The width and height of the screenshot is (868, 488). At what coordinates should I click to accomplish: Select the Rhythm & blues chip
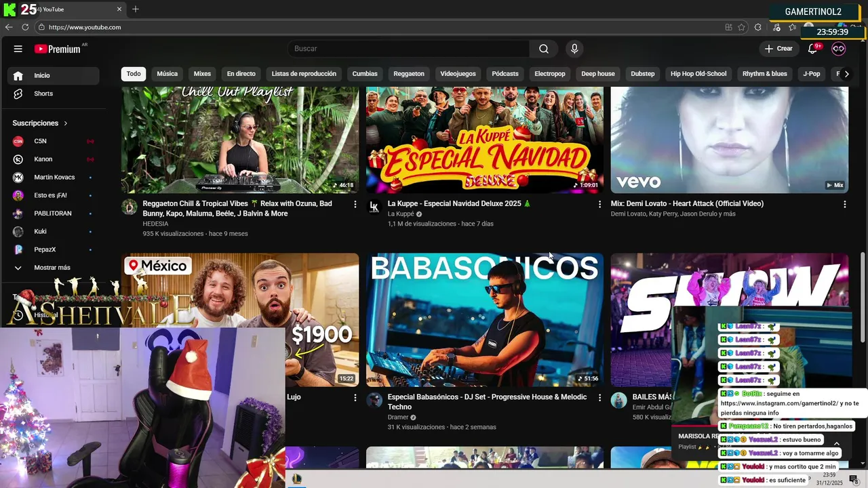click(x=765, y=74)
